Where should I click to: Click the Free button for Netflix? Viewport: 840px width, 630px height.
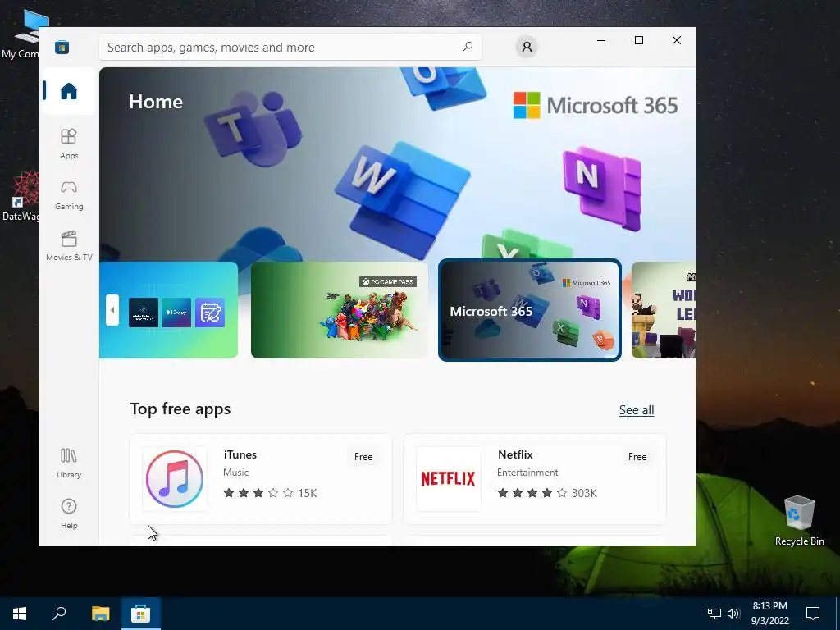[x=637, y=457]
